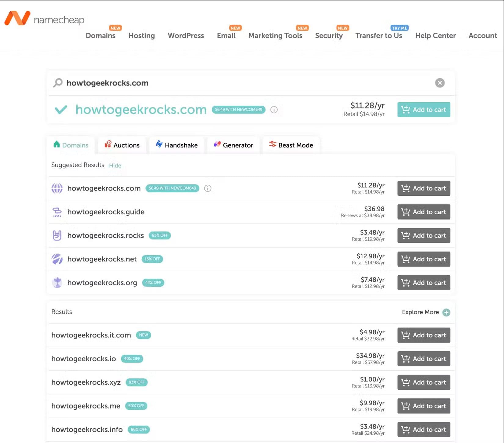Image resolution: width=504 pixels, height=443 pixels.
Task: Add howtogeekrocks.it.com to cart
Action: tap(424, 335)
